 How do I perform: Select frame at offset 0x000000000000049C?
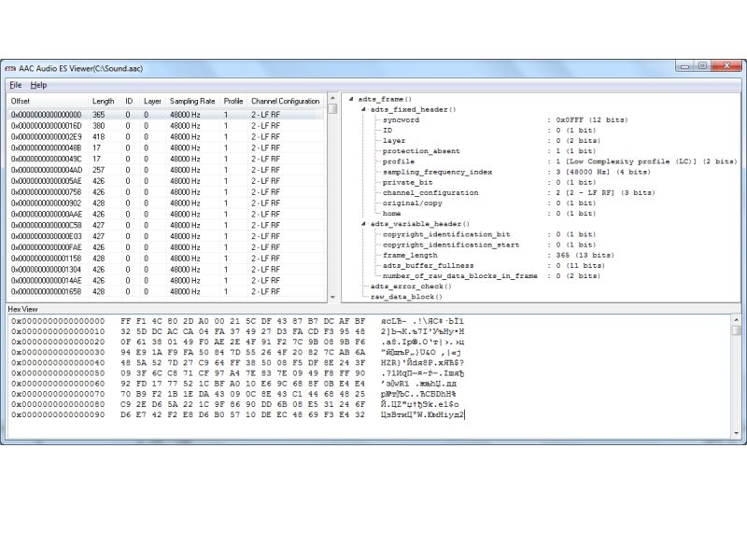[x=166, y=159]
